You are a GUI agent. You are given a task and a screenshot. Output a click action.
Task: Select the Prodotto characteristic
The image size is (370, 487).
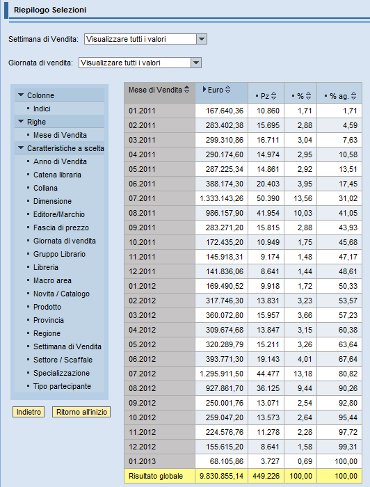[x=47, y=307]
